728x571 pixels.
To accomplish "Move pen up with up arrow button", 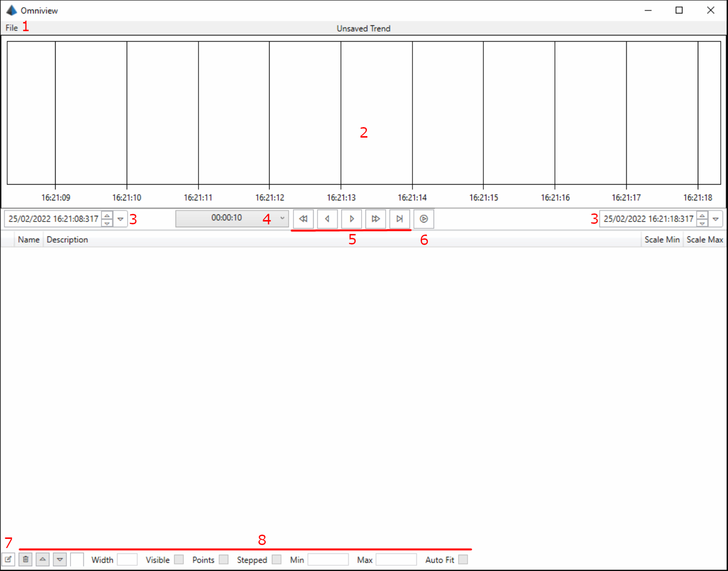I will 43,559.
